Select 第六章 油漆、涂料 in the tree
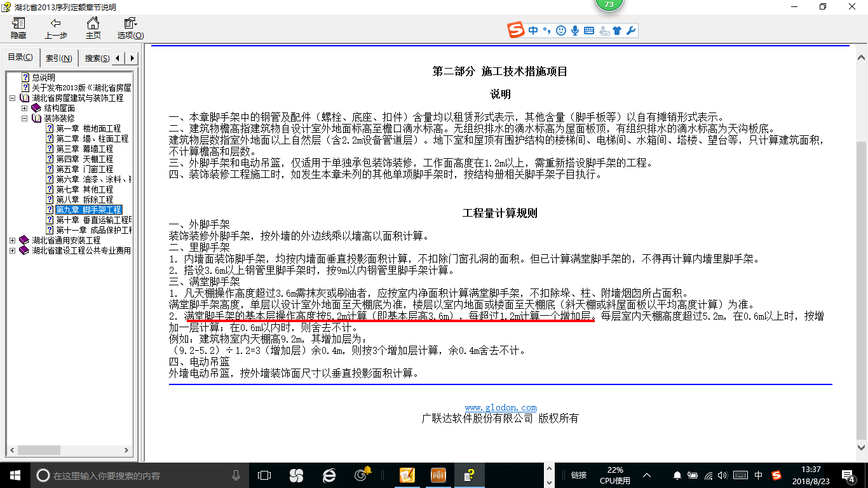Screen dimensions: 868x488 point(93,179)
